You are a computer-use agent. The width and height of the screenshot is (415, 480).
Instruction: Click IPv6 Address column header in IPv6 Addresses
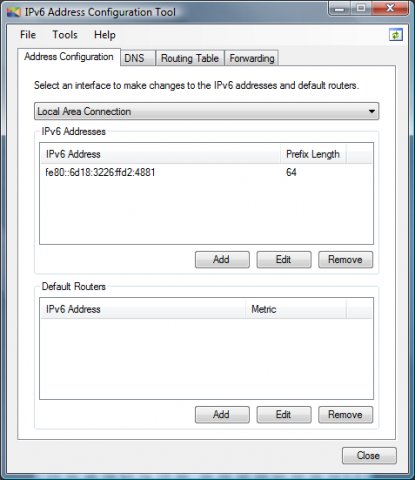160,154
